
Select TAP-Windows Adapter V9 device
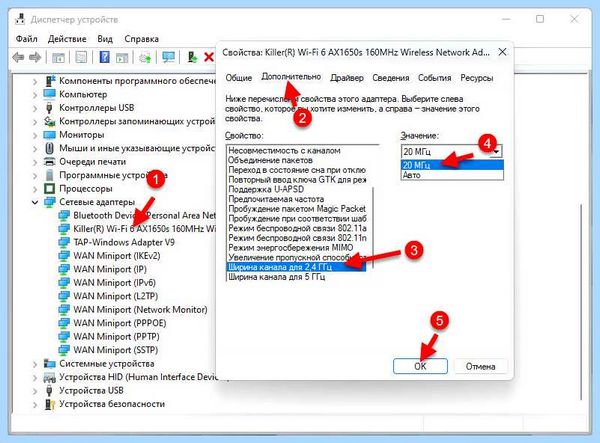coord(124,243)
